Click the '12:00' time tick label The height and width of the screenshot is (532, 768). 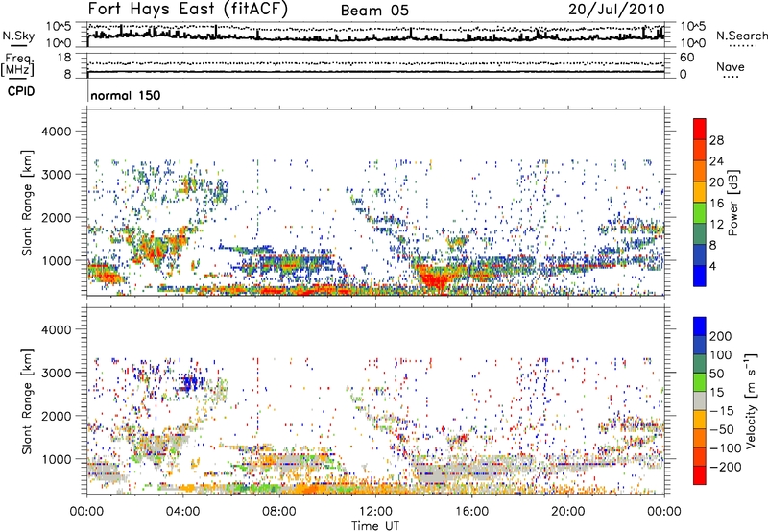(375, 511)
